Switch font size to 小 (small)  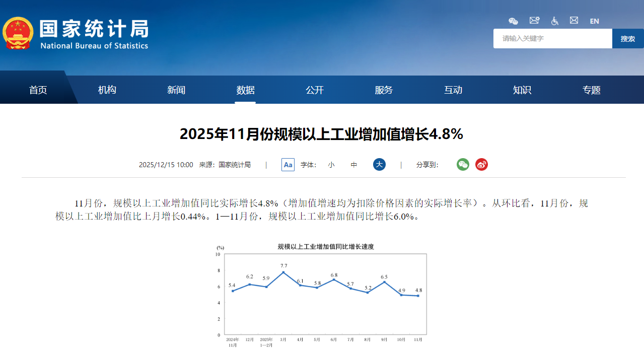point(331,165)
